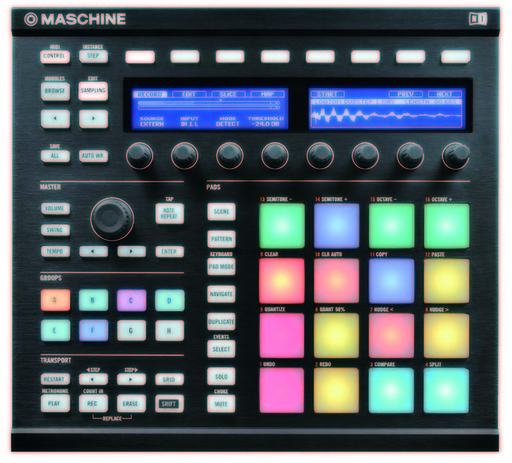Hit pad 6 Quant 50%

tap(337, 336)
